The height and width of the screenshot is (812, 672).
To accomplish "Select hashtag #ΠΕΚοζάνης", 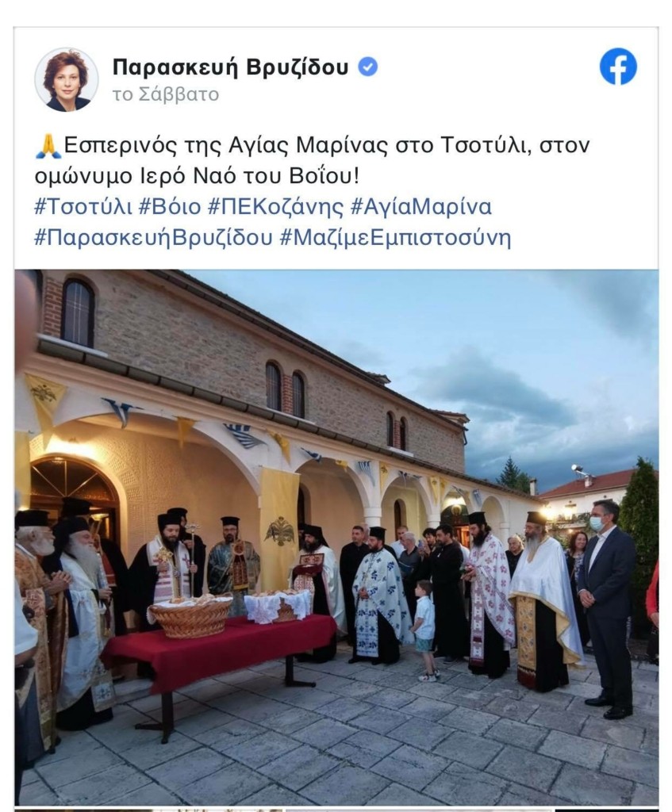I will point(275,207).
